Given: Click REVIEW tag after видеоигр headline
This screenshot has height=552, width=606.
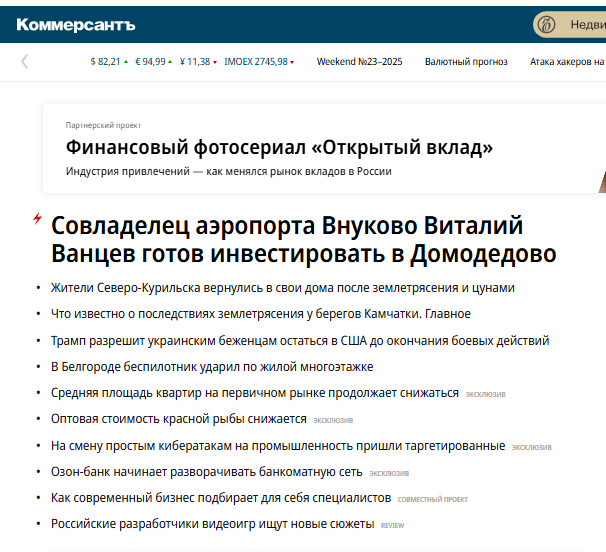Looking at the screenshot, I should pos(392,525).
